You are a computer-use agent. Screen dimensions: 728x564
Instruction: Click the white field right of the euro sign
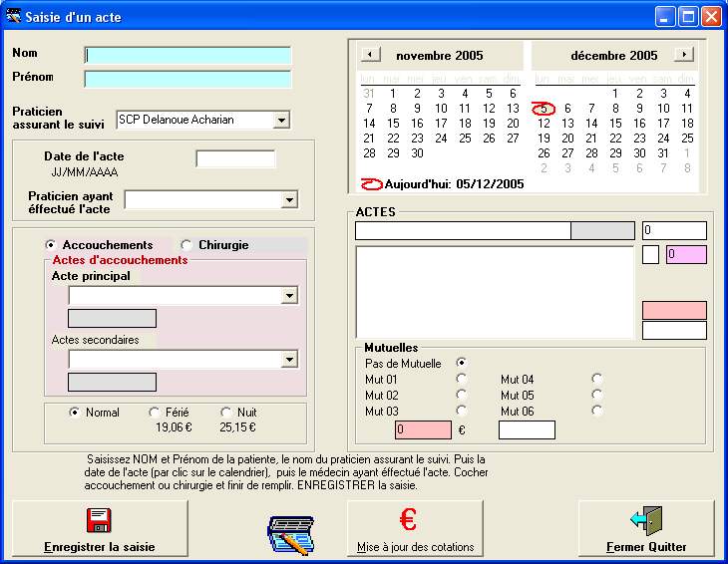(x=527, y=429)
